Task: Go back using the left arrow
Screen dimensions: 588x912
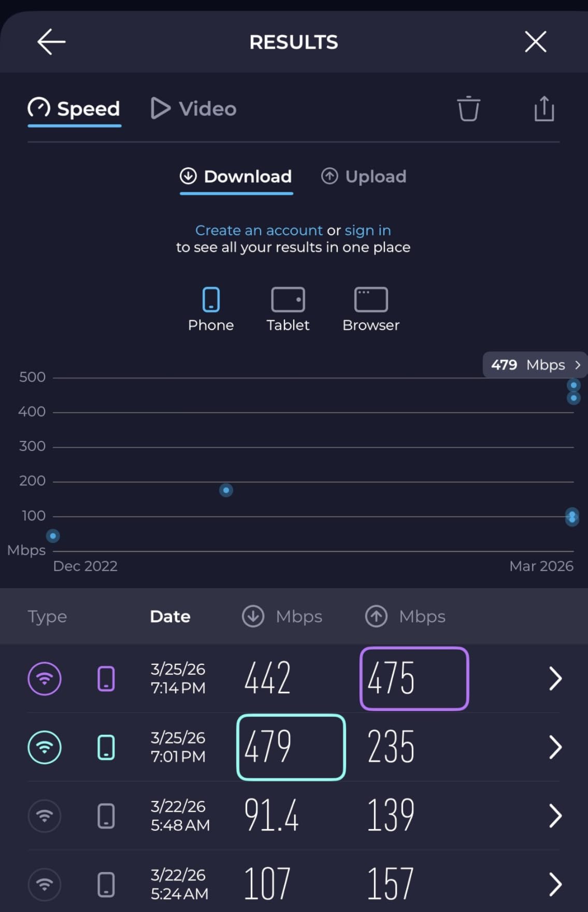Action: (51, 42)
